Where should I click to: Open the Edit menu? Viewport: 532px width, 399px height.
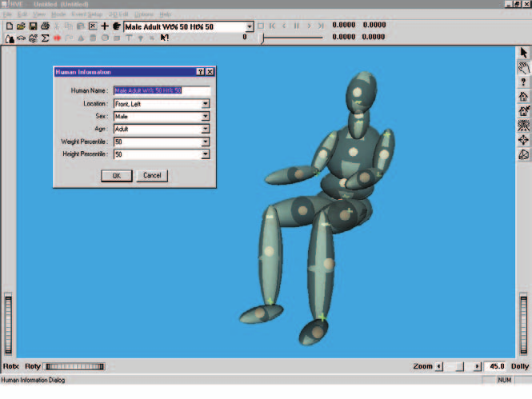[x=22, y=14]
